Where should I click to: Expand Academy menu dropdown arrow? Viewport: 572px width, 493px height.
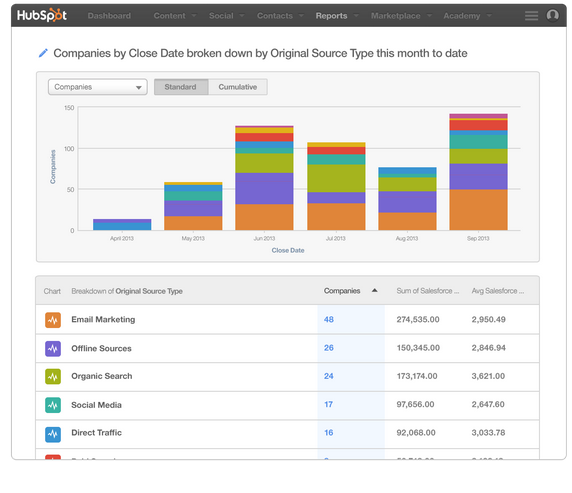click(x=489, y=16)
